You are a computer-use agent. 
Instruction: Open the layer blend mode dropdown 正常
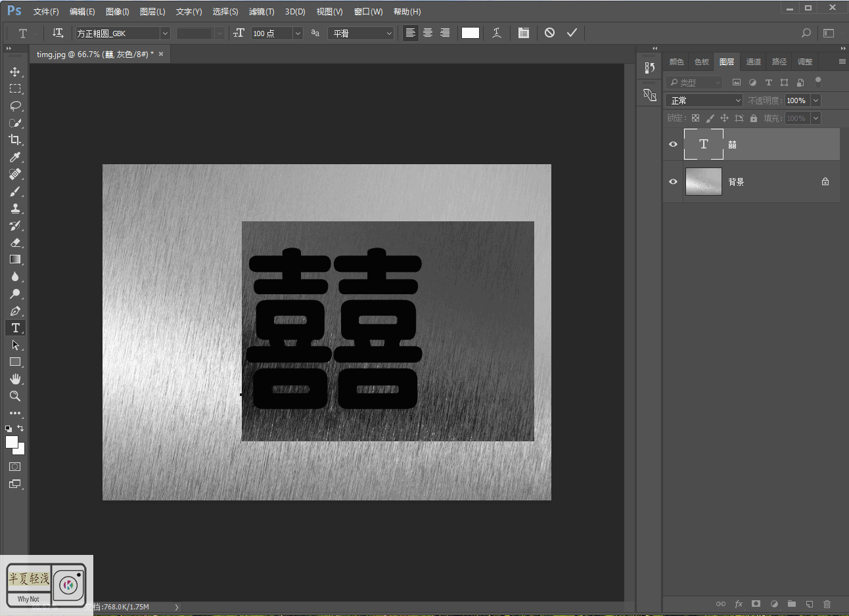(704, 100)
